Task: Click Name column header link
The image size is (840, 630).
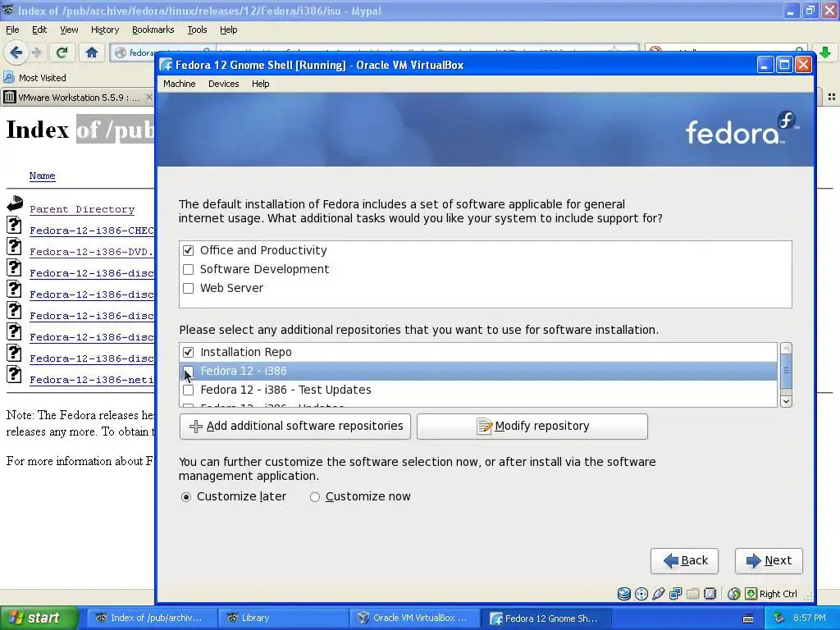Action: [43, 176]
